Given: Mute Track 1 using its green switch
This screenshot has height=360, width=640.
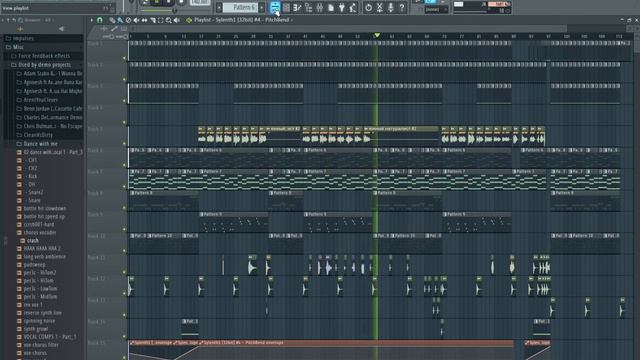Looking at the screenshot, I should tap(124, 58).
